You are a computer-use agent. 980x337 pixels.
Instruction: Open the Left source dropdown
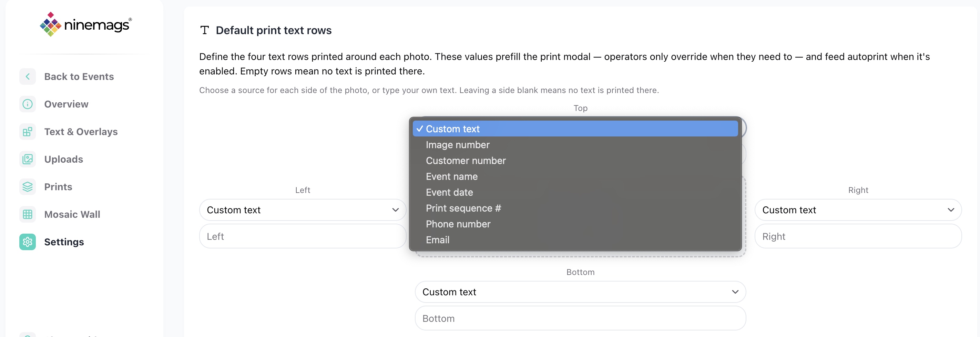pyautogui.click(x=303, y=210)
